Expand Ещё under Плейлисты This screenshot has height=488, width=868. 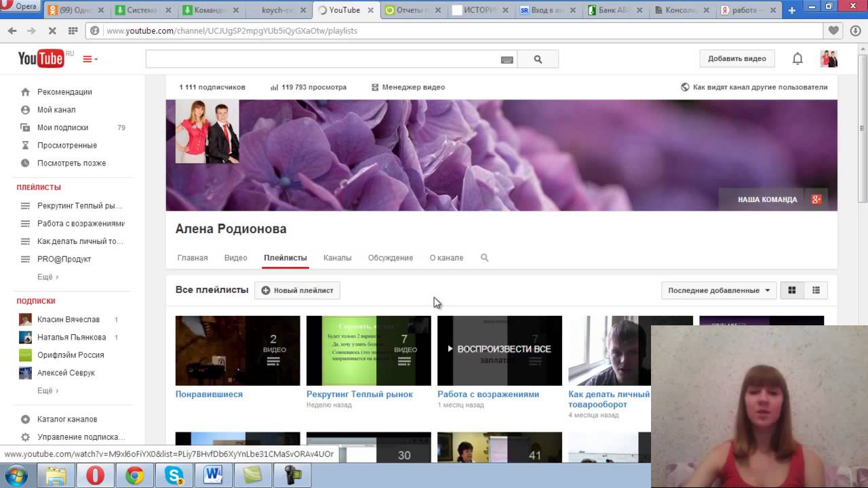(47, 277)
